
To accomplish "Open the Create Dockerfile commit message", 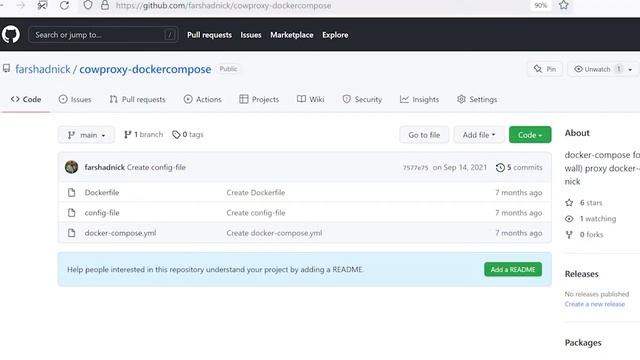I will point(256,192).
